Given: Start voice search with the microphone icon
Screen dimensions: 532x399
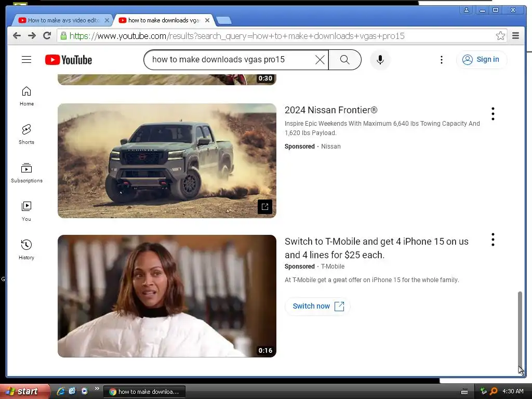Looking at the screenshot, I should [x=380, y=60].
